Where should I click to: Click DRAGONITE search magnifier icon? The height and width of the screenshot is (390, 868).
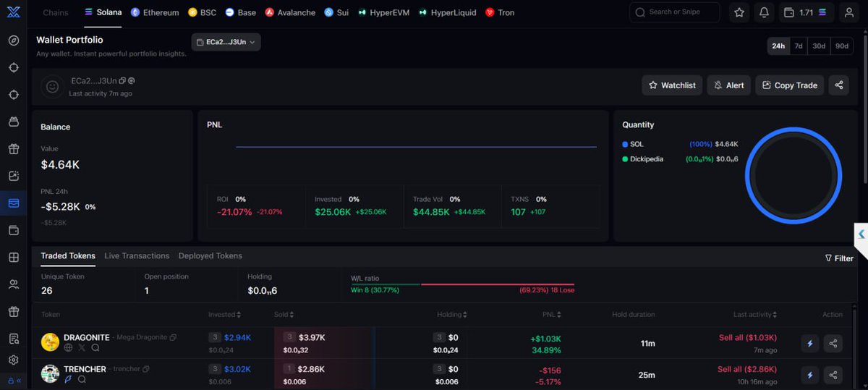pos(95,348)
